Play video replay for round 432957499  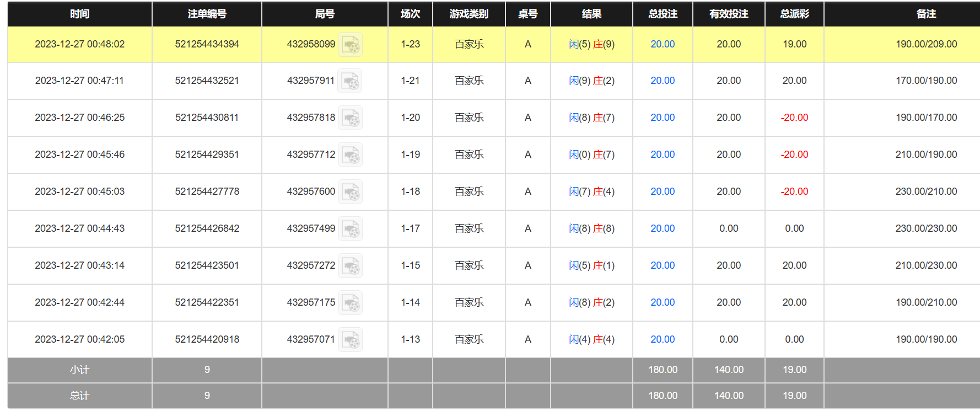coord(350,229)
